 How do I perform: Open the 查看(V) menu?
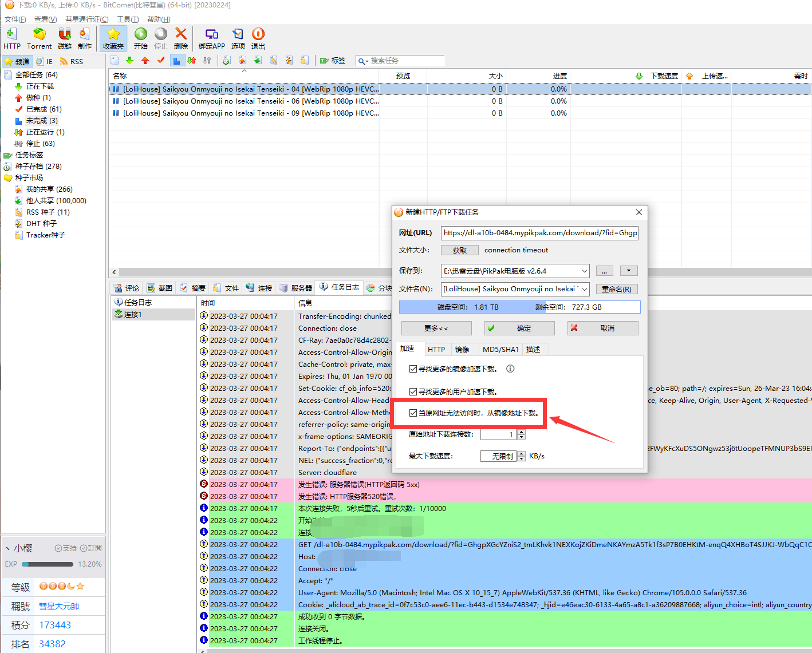click(45, 19)
